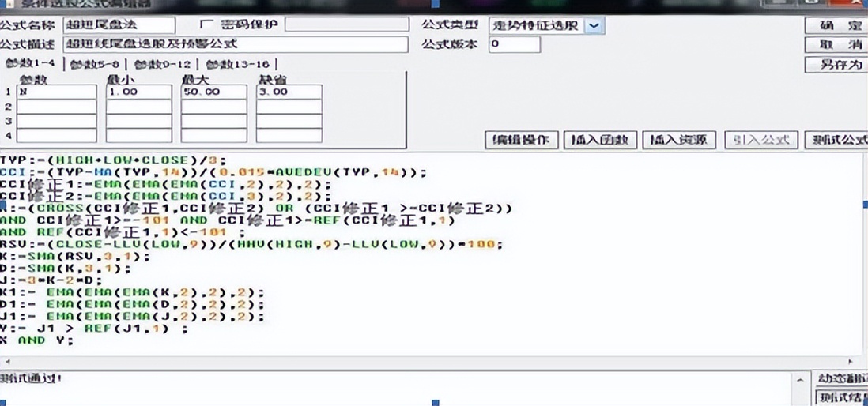Open the 编辑操作 button
Image resolution: width=868 pixels, height=406 pixels.
point(522,140)
